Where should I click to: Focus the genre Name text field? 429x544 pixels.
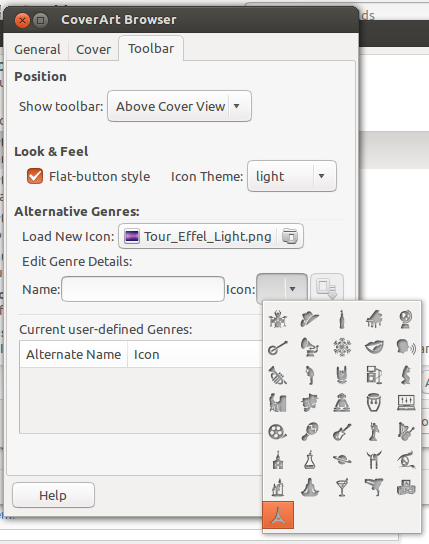click(x=143, y=289)
